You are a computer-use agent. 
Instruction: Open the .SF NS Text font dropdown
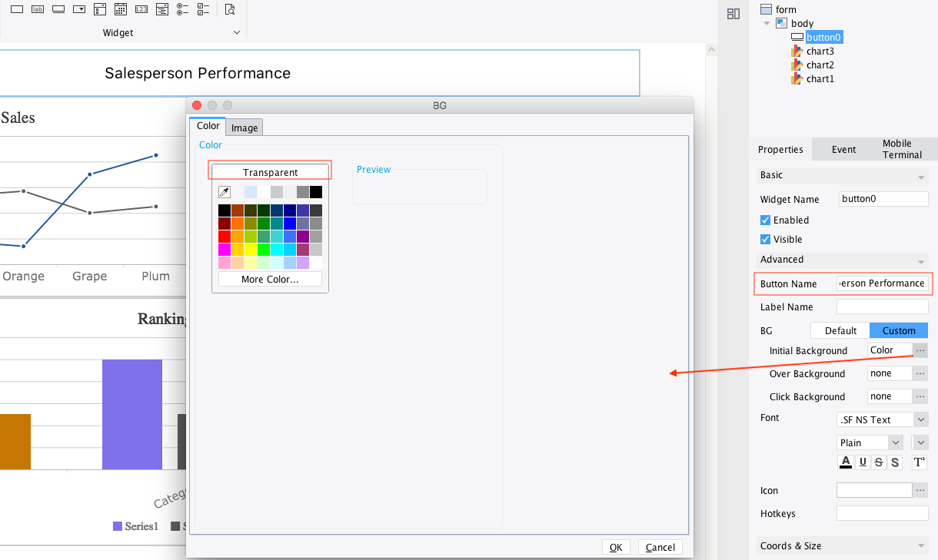[882, 419]
